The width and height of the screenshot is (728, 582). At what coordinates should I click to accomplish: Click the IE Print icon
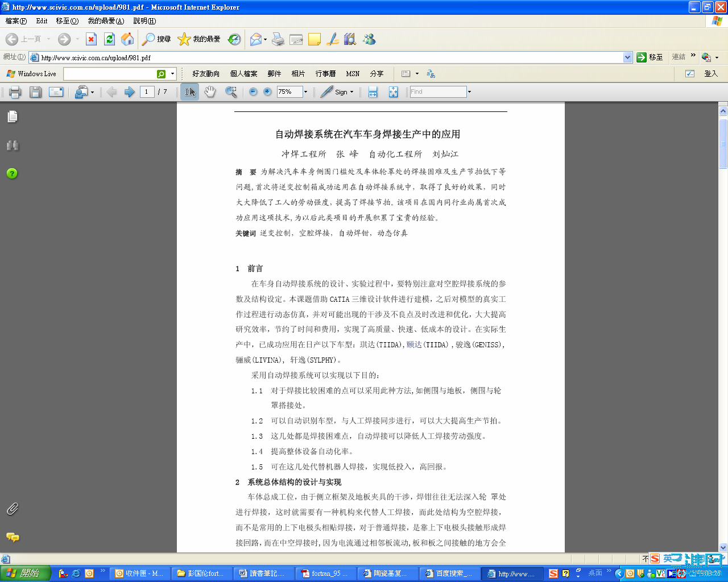278,39
